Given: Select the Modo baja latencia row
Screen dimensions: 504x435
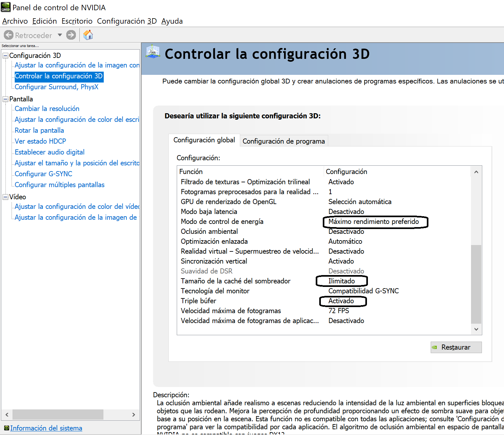Looking at the screenshot, I should coord(324,212).
